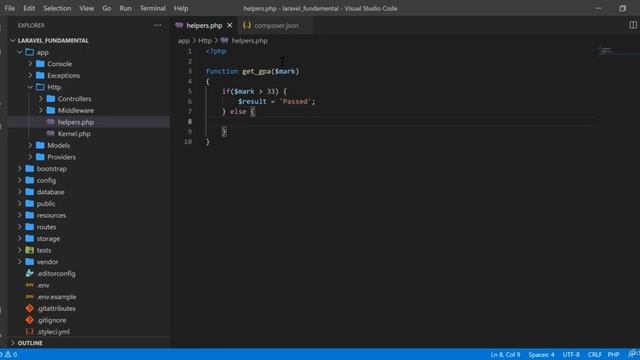Open the Selection menu
640x360 pixels.
pyautogui.click(x=57, y=8)
